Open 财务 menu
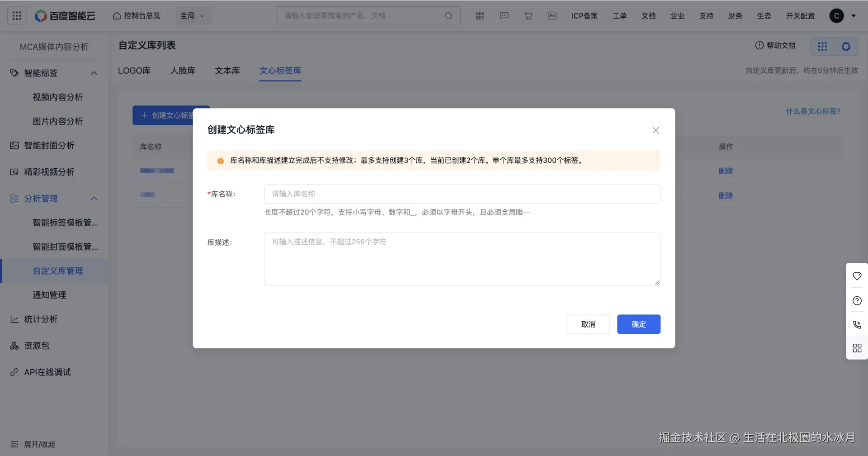Screen dimensions: 868x456 735,16
